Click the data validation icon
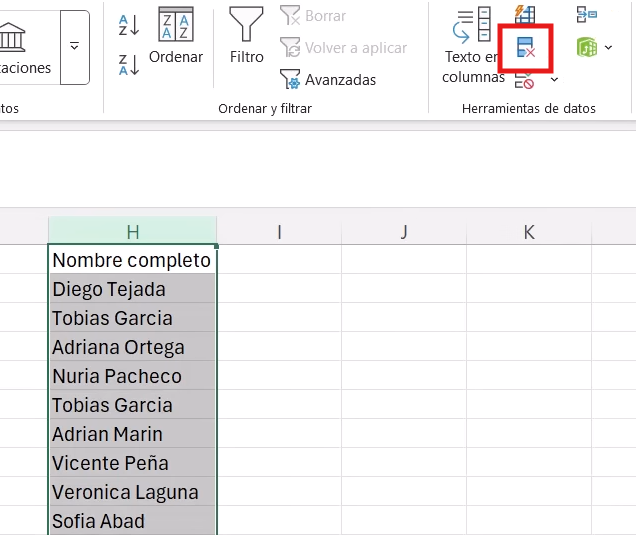Image resolution: width=636 pixels, height=535 pixels. point(524,80)
